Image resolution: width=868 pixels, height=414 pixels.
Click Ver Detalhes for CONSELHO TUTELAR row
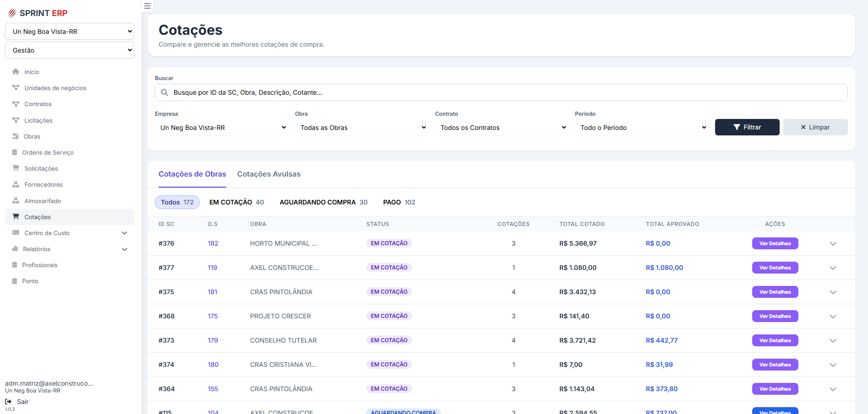click(x=775, y=340)
